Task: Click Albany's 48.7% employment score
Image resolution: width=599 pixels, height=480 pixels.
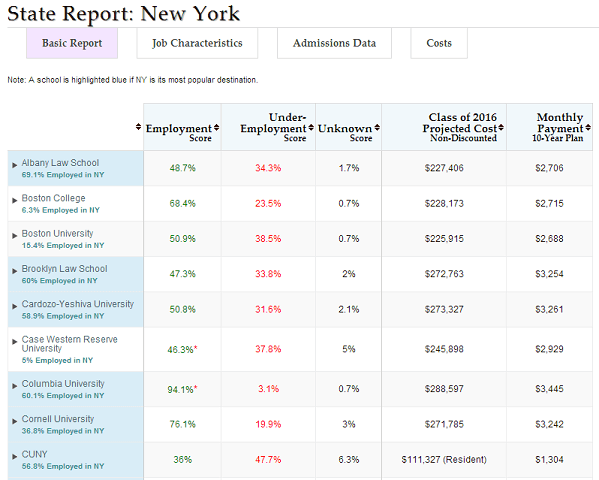Action: tap(183, 168)
